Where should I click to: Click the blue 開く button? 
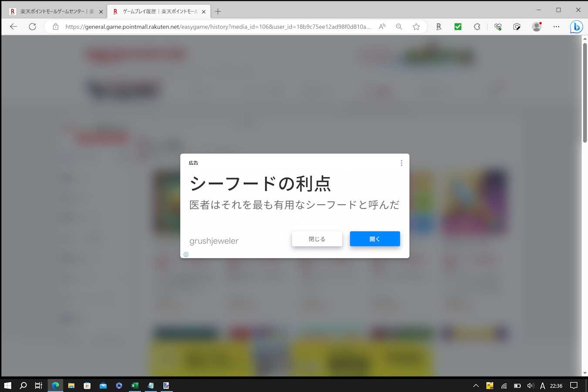(x=375, y=239)
